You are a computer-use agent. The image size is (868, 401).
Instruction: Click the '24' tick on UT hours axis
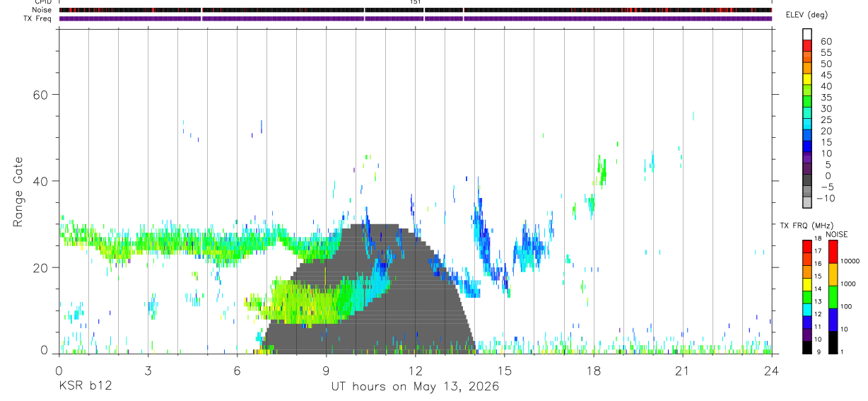click(771, 370)
